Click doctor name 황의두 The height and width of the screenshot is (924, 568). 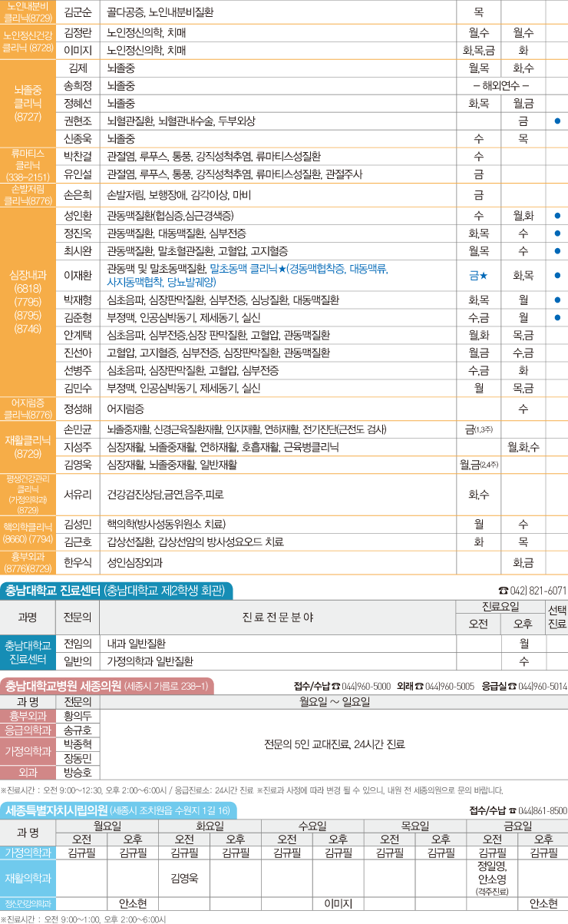tap(78, 715)
